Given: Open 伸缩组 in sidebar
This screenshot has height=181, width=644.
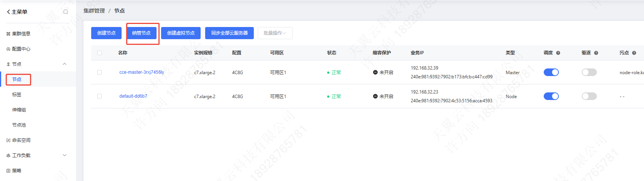Looking at the screenshot, I should pos(19,110).
